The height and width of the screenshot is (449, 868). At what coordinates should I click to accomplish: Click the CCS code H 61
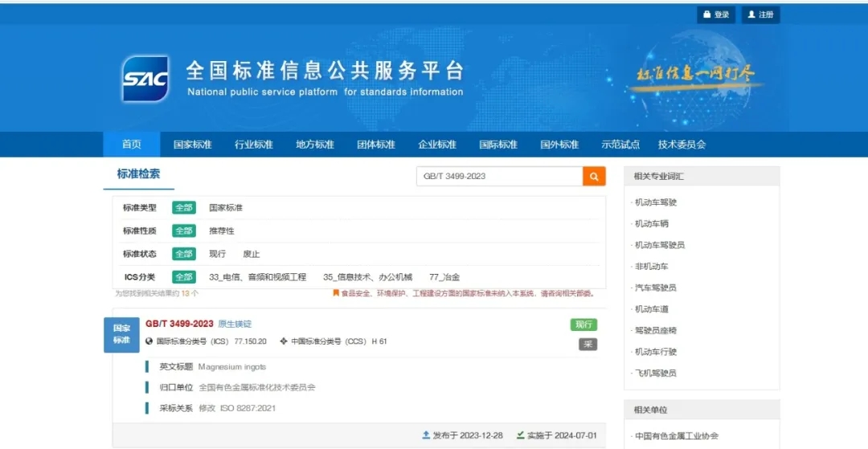379,341
